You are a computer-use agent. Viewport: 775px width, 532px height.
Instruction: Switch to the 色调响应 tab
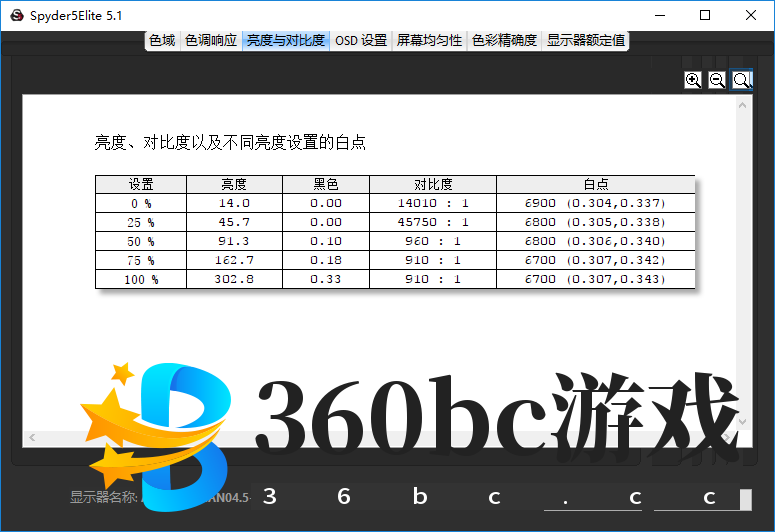[x=211, y=41]
